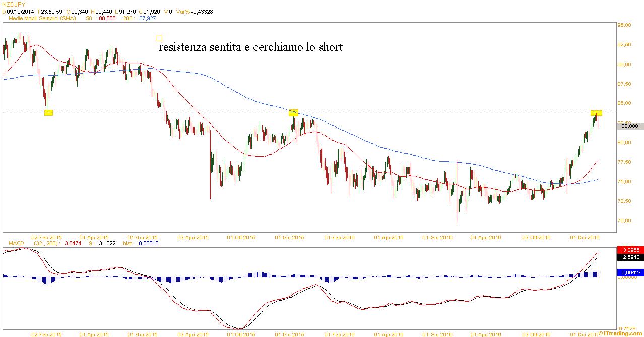The image size is (644, 337).
Task: Click the grey 82,080 current price tag
Action: pos(630,126)
